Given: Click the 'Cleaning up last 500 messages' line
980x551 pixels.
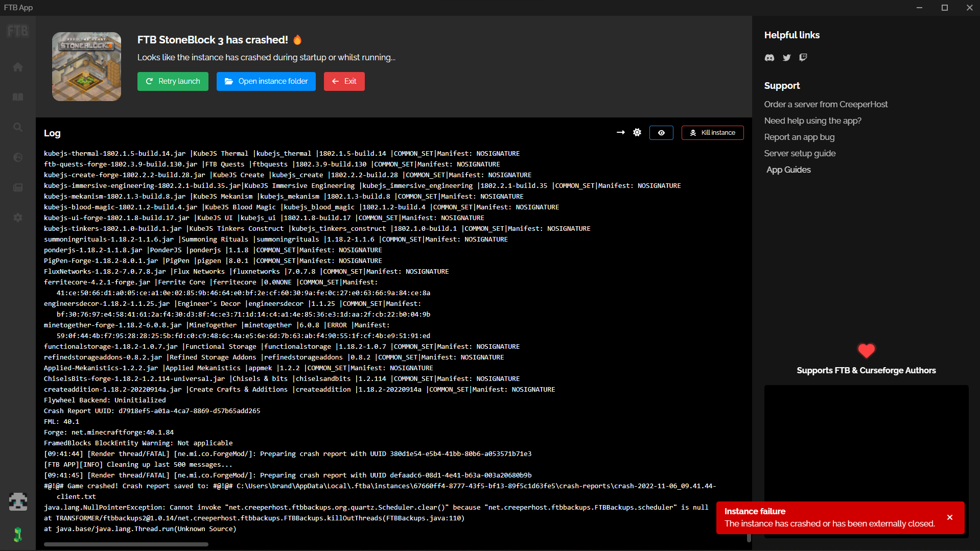Looking at the screenshot, I should coord(138,464).
